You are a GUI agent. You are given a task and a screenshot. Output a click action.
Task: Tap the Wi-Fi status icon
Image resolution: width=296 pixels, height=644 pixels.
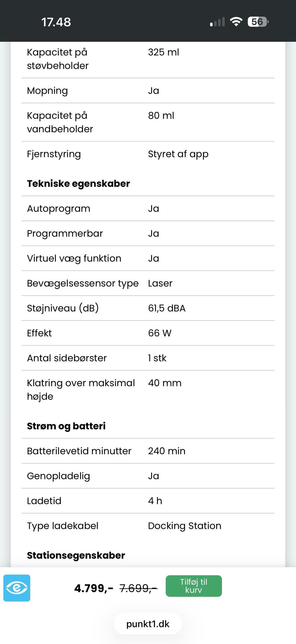236,22
